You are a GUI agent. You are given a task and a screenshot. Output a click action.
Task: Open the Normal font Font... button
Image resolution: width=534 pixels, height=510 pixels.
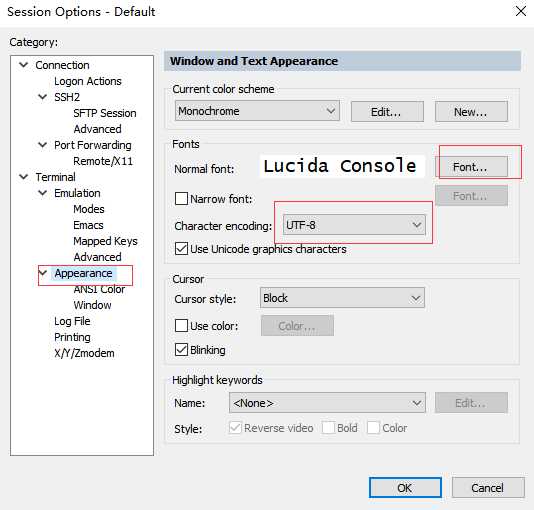(x=471, y=167)
